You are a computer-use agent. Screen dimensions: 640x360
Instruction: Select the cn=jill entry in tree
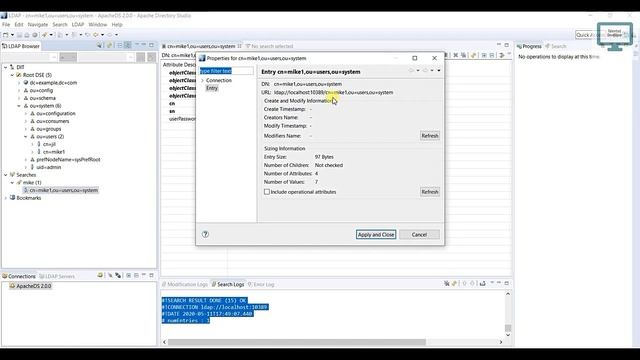point(49,144)
